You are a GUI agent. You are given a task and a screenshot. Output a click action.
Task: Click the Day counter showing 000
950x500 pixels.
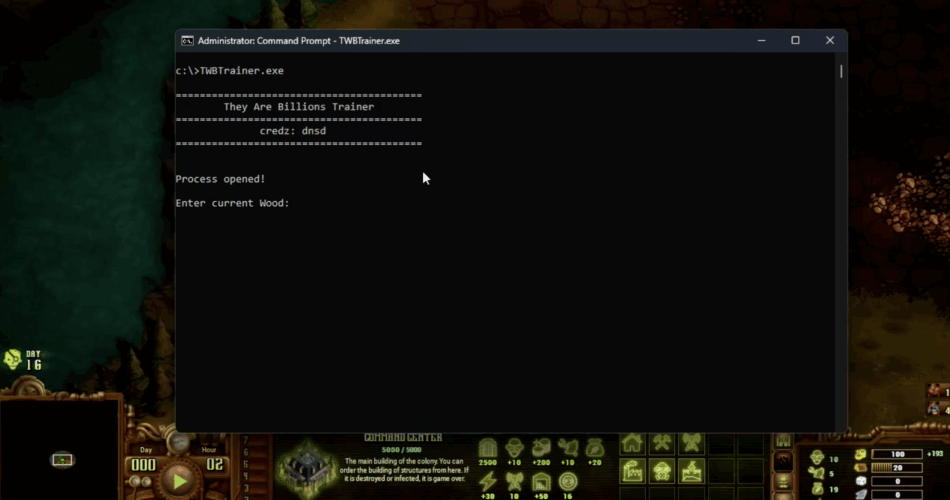(144, 465)
